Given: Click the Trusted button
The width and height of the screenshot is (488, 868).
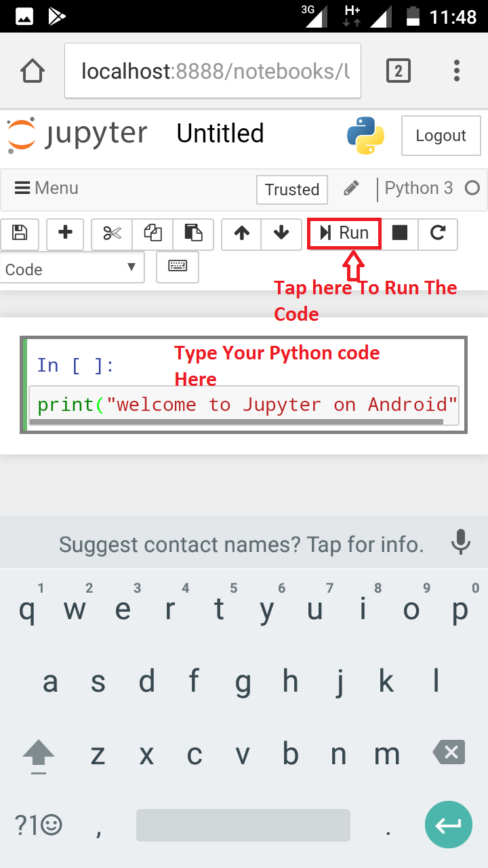Looking at the screenshot, I should [292, 189].
